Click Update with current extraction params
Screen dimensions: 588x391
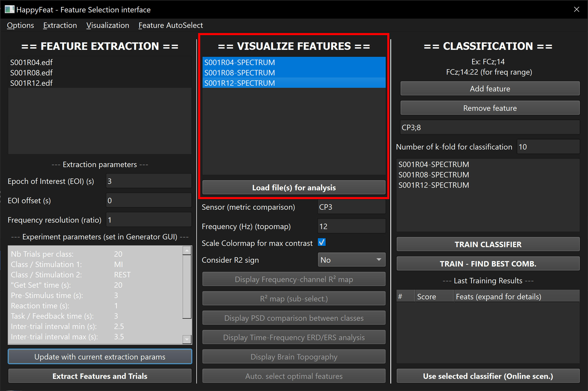tap(100, 357)
